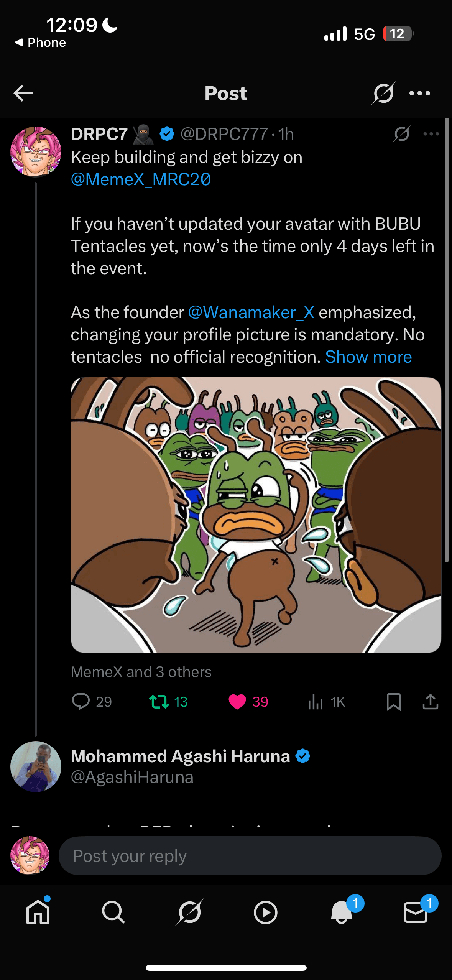Screen dimensions: 452x980
Task: Toggle the bookmark on this post
Action: point(393,701)
